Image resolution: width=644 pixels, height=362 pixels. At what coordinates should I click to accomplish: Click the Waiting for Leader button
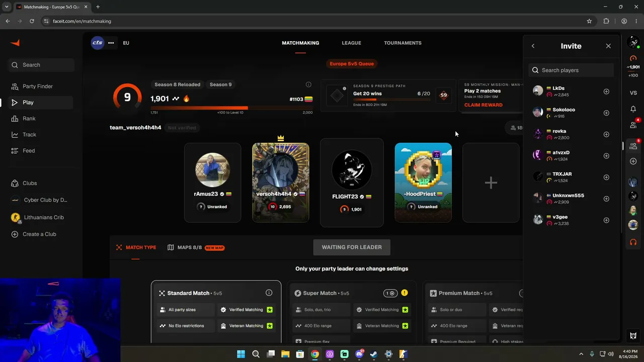point(352,247)
